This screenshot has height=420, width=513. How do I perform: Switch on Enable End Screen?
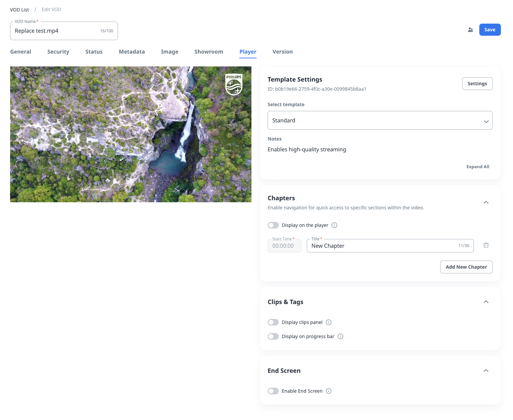point(273,391)
